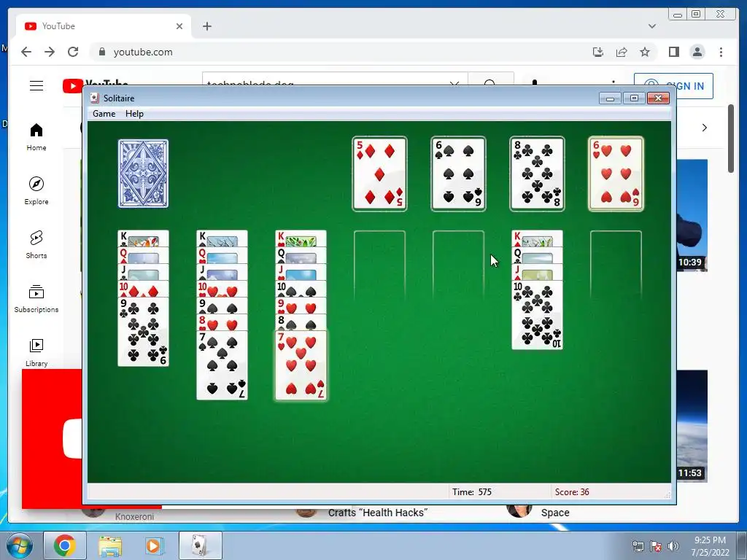This screenshot has width=747, height=560.
Task: Open Chrome from the taskbar
Action: 65,545
